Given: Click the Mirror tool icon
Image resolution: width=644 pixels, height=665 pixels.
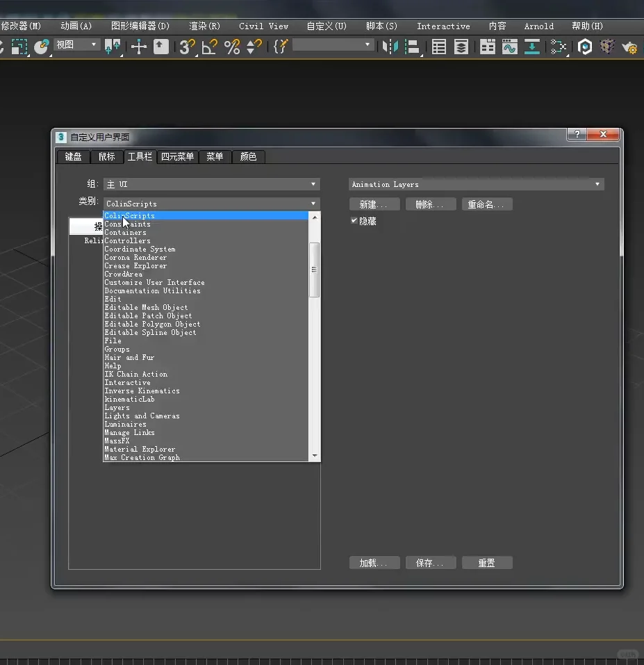Looking at the screenshot, I should 391,47.
